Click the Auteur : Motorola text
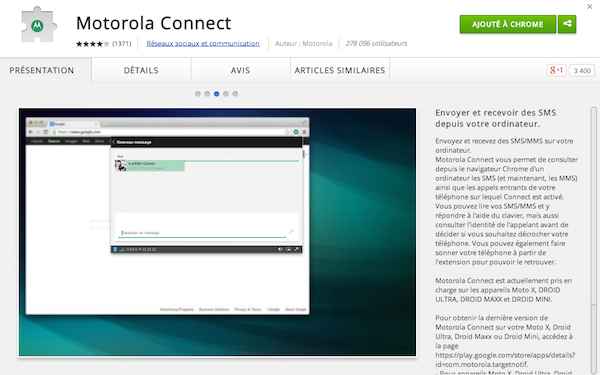Screen dimensions: 600x375 pyautogui.click(x=303, y=44)
